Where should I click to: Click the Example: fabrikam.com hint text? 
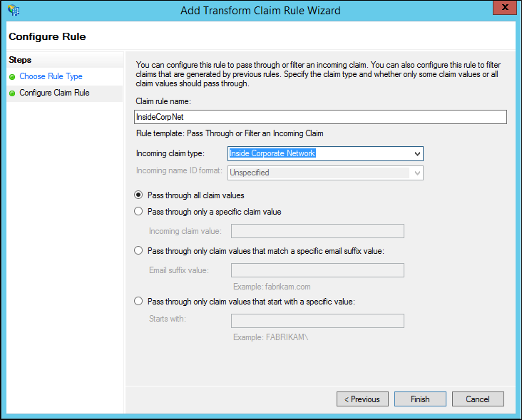(272, 287)
